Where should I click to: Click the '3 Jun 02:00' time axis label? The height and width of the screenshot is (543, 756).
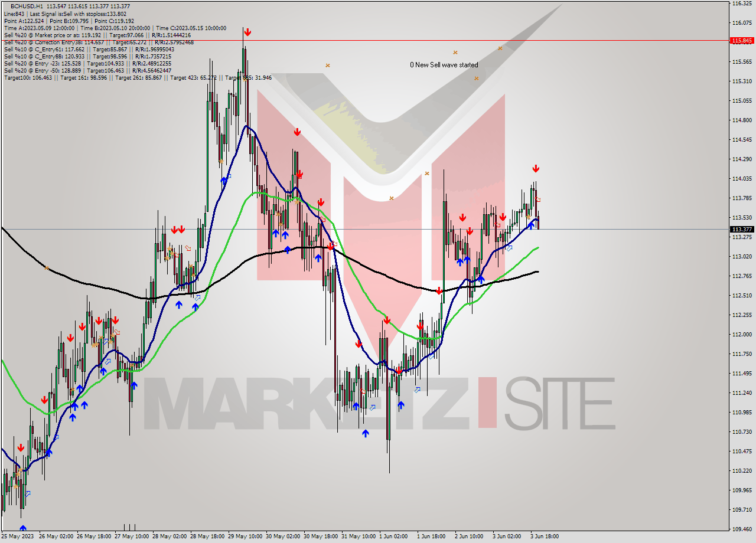pyautogui.click(x=506, y=537)
